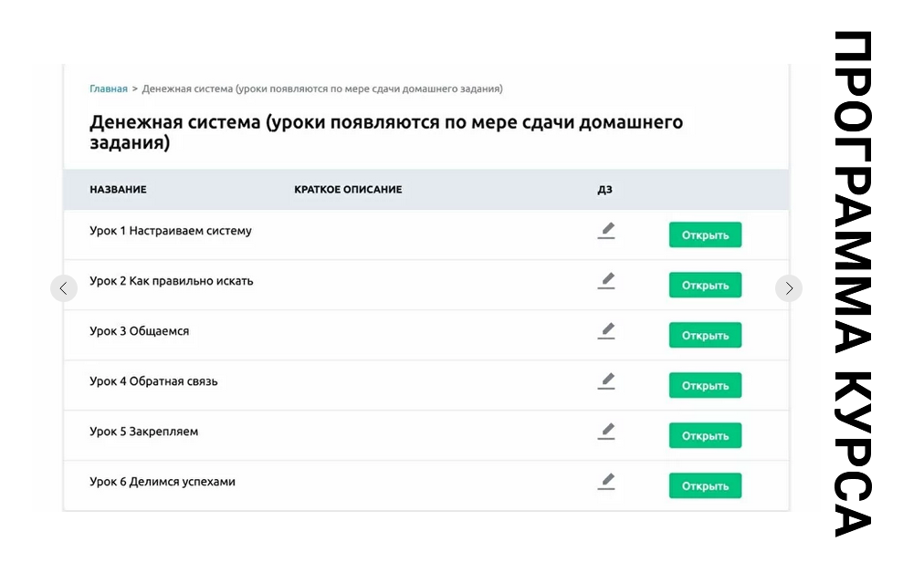
Task: Open homework edit icon for Урок 2
Action: point(606,281)
